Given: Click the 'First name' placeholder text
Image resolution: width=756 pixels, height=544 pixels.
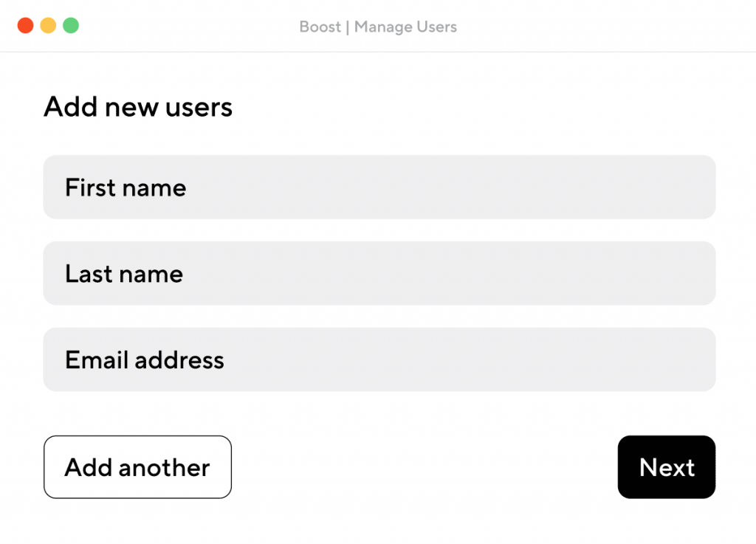Looking at the screenshot, I should pos(126,187).
